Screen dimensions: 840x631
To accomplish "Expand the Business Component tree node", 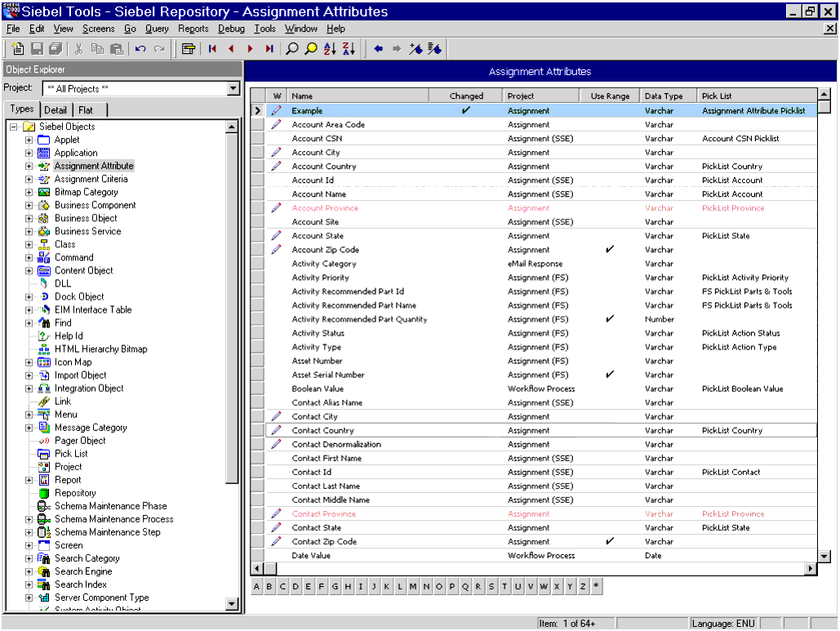I will (x=29, y=206).
